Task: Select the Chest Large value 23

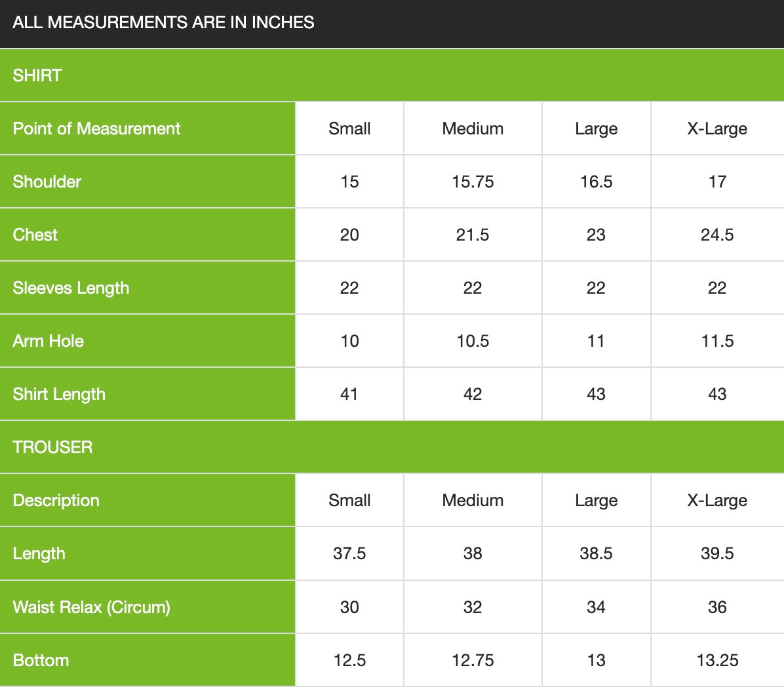Action: click(x=596, y=235)
